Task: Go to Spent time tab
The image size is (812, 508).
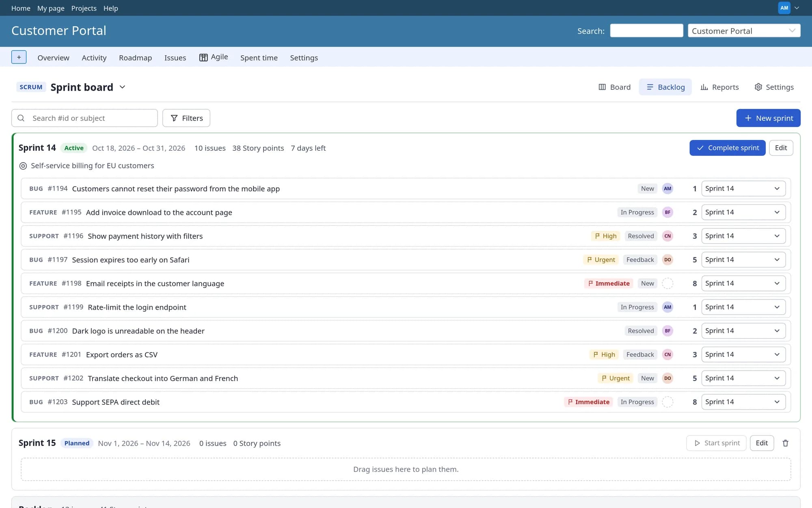Action: pos(259,58)
